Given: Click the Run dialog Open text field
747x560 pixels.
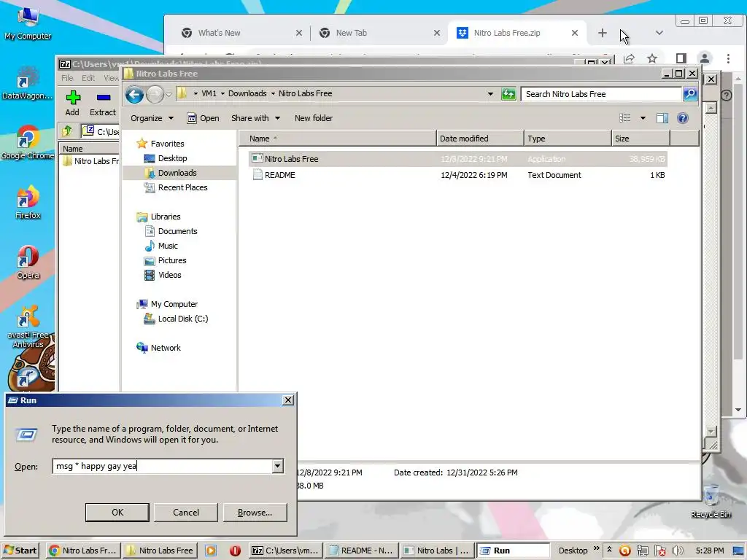Looking at the screenshot, I should tap(162, 466).
